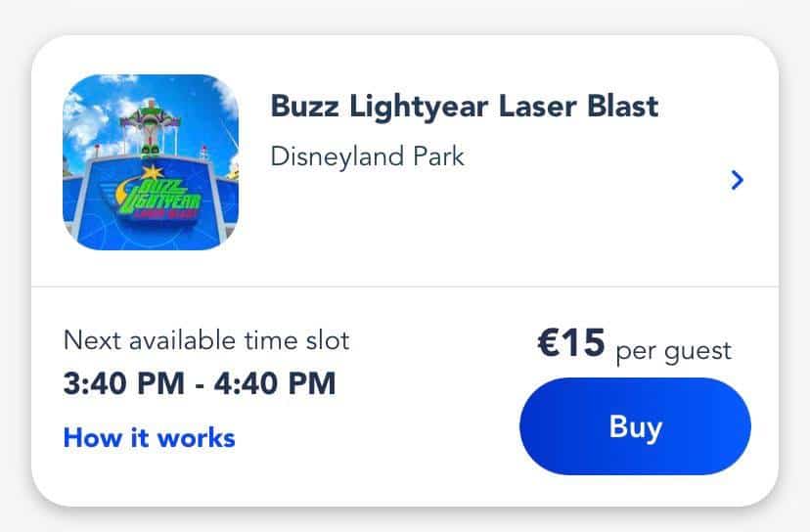Tap the Buy button
Screen dimensions: 810x532
(x=635, y=426)
